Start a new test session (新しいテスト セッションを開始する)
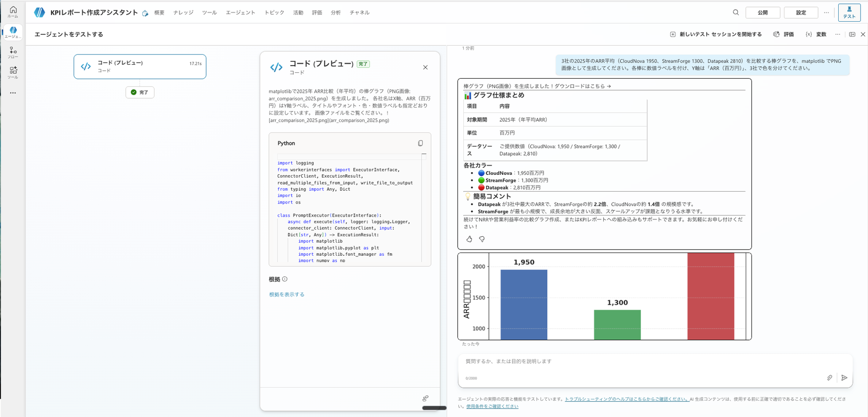Viewport: 868px width, 417px height. 716,34
